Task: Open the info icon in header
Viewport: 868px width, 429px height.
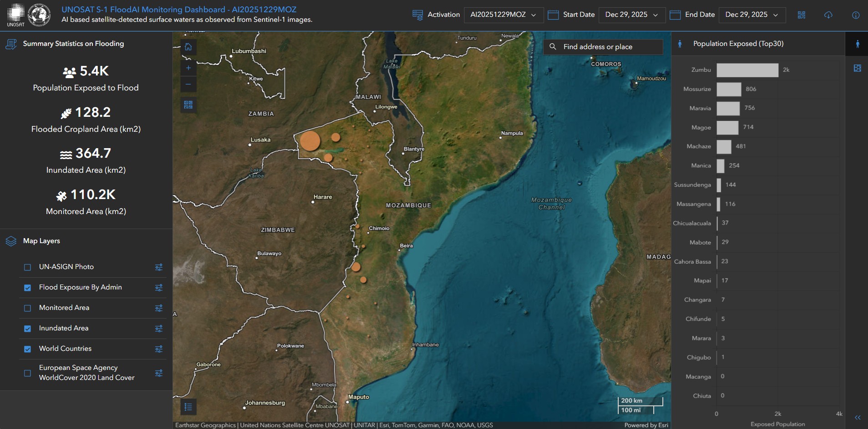Action: click(855, 15)
